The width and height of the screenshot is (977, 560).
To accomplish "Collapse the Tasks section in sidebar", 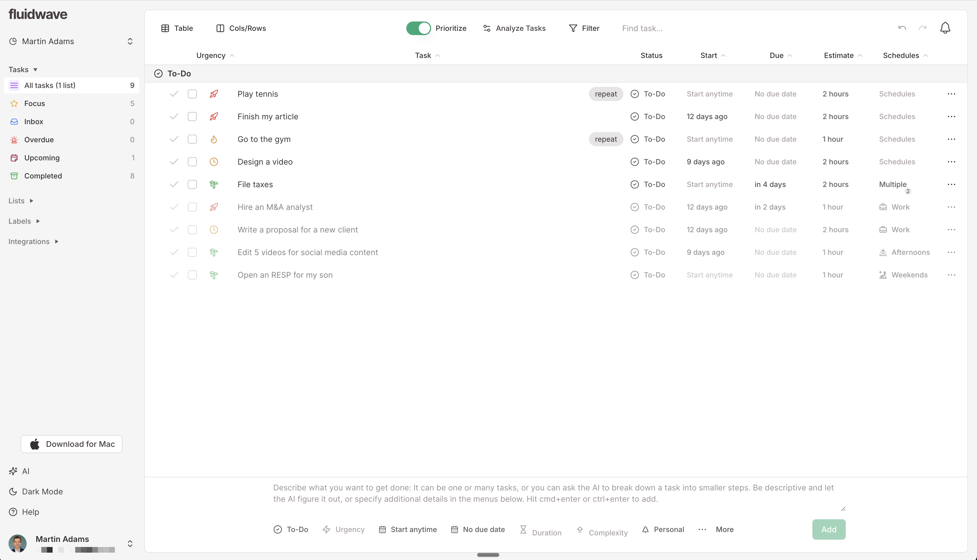I will tap(23, 70).
